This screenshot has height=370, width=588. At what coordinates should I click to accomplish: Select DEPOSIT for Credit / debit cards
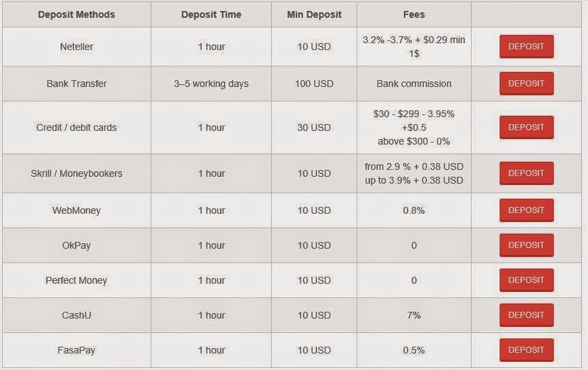pyautogui.click(x=526, y=127)
